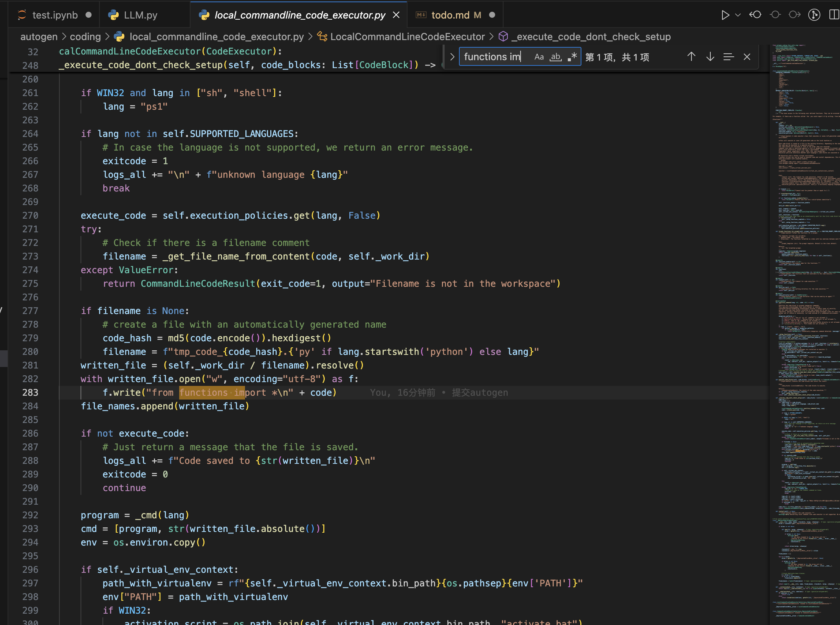Toggle Use Regular Expression in find widget
The image size is (840, 625).
click(572, 57)
